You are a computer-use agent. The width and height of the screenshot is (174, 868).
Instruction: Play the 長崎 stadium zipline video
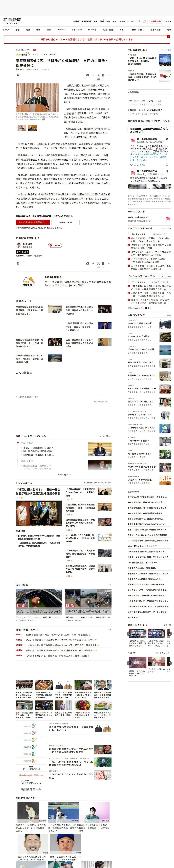pos(39,602)
